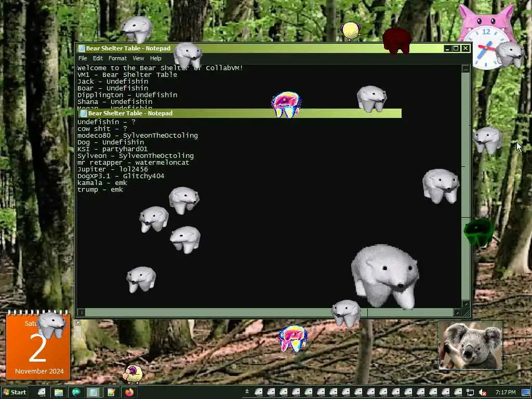
Task: Click the muted volume tray icon
Action: click(483, 393)
